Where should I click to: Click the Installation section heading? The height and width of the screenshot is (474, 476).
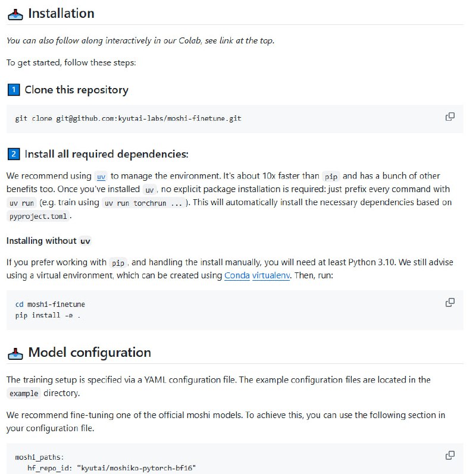61,13
